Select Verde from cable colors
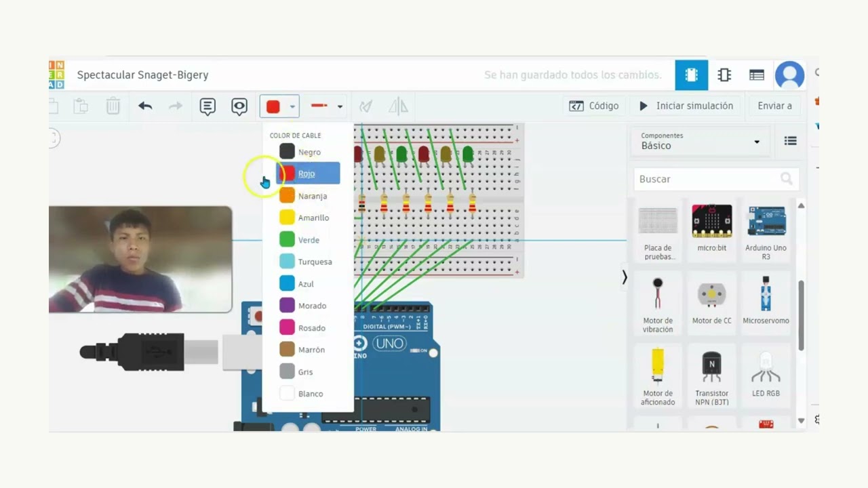Viewport: 868px width, 488px height. (308, 240)
